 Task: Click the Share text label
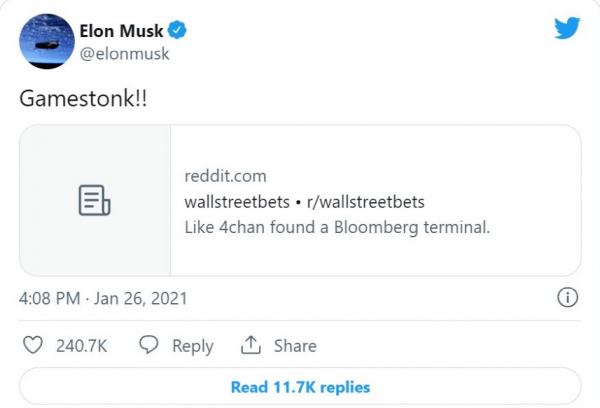click(295, 346)
